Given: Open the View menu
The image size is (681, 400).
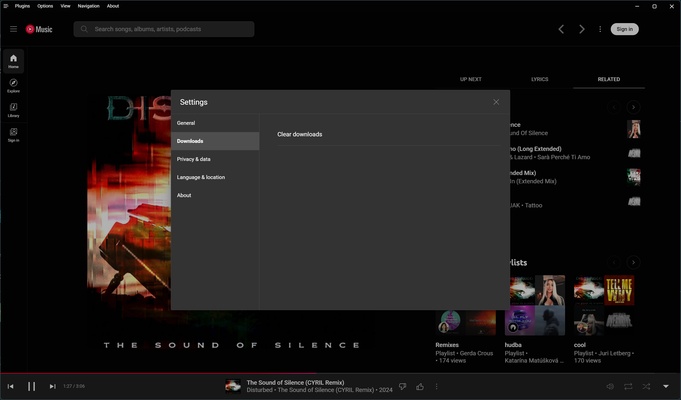Looking at the screenshot, I should click(65, 6).
